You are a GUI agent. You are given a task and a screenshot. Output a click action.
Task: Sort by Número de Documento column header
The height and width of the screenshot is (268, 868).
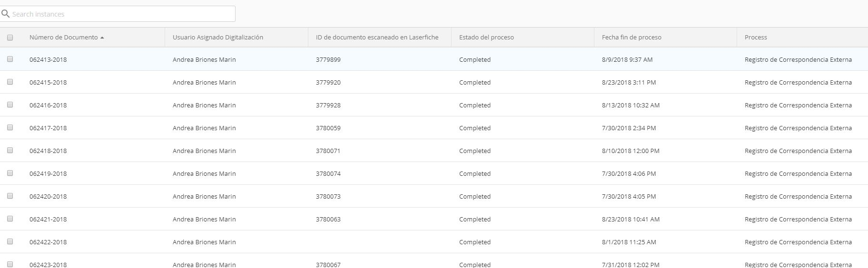click(x=63, y=37)
